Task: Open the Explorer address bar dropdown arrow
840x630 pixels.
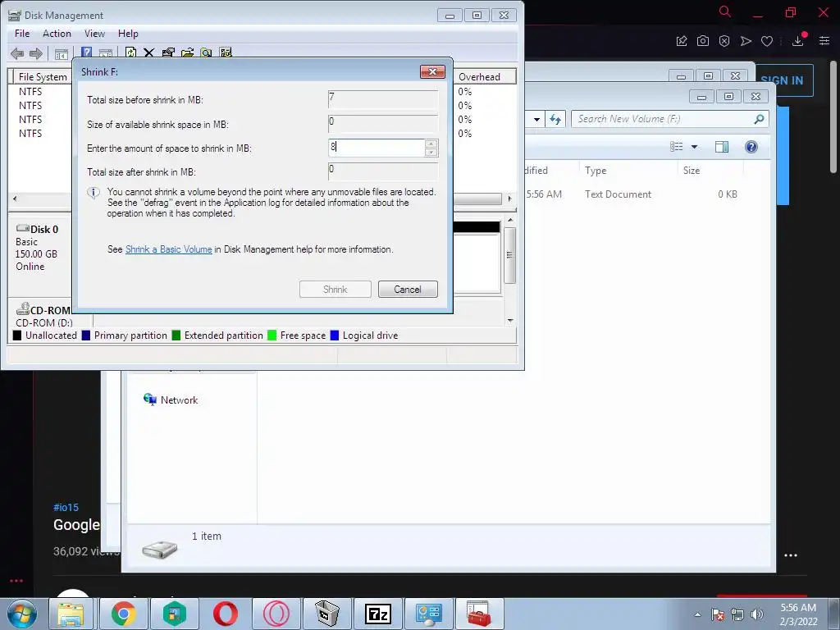Action: (536, 119)
